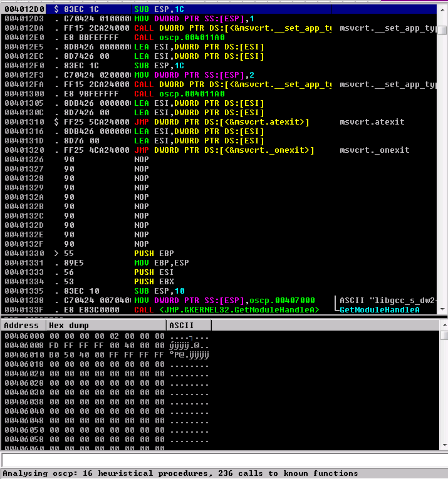Select dump row at address 00406000

(220, 336)
